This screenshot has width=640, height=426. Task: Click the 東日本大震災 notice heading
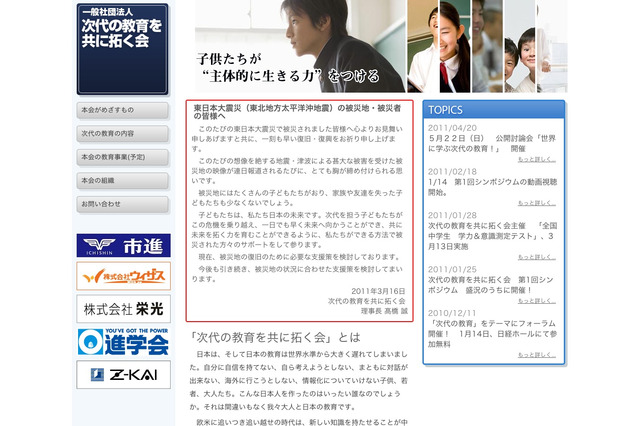point(297,112)
